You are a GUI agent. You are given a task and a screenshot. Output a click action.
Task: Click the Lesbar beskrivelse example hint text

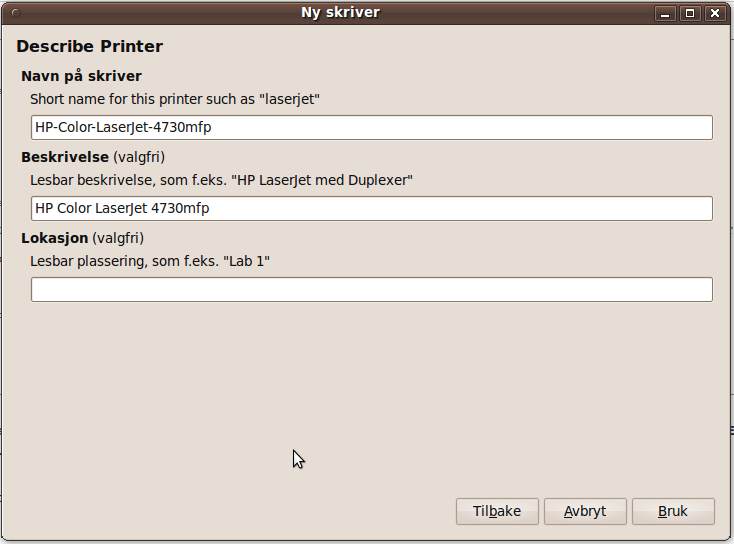tap(221, 180)
